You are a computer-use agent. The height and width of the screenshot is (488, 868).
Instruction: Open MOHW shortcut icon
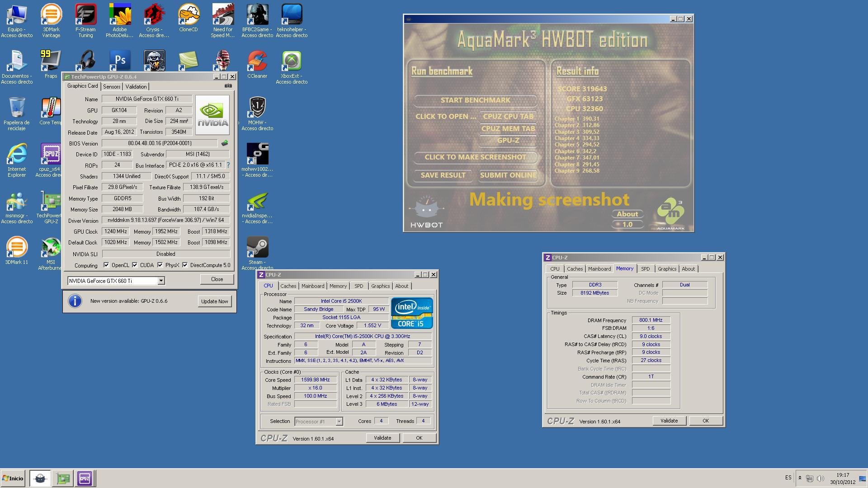tap(257, 113)
